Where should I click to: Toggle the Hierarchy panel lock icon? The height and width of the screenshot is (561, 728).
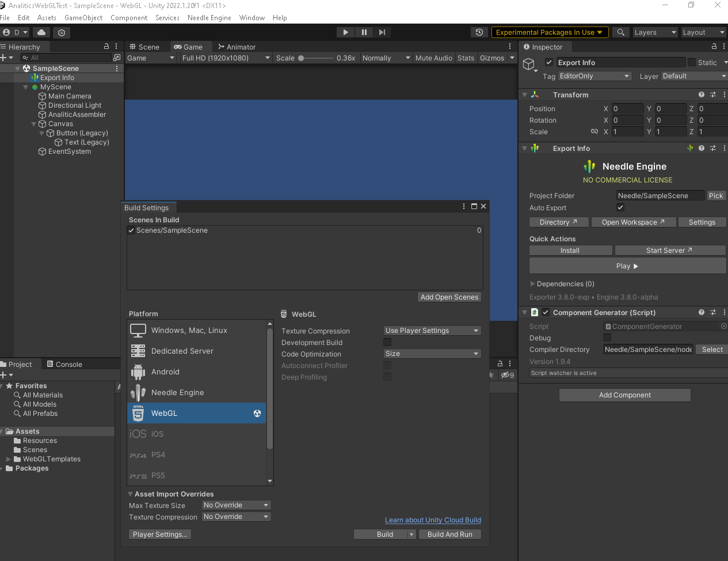(106, 46)
